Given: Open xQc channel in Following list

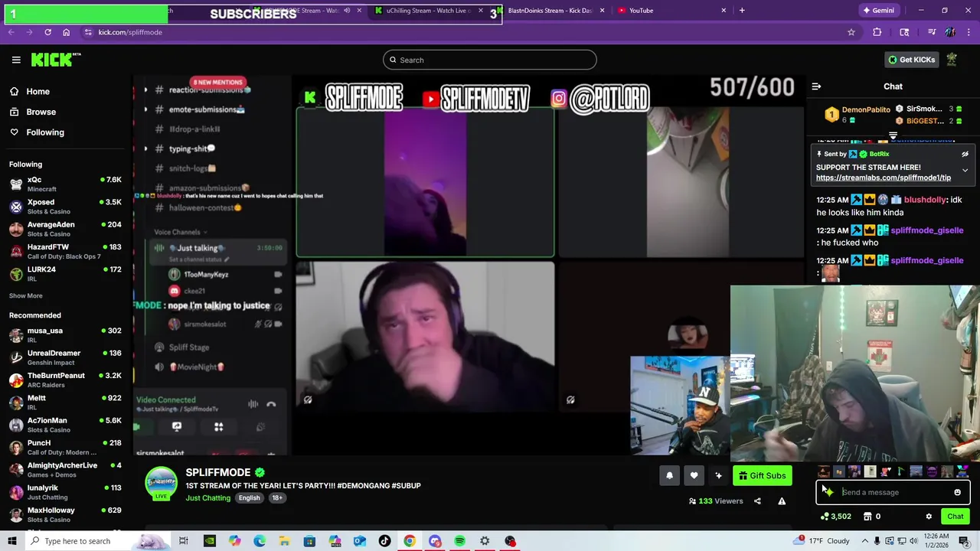Looking at the screenshot, I should point(66,184).
